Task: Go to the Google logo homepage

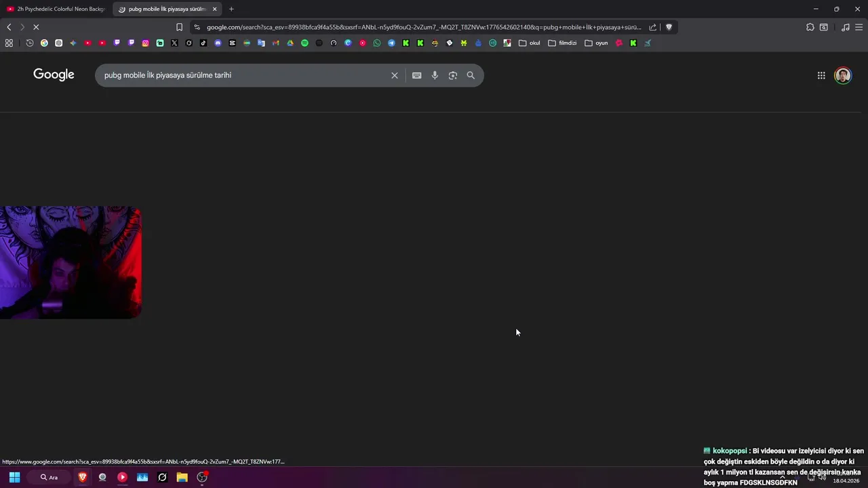Action: pos(54,75)
